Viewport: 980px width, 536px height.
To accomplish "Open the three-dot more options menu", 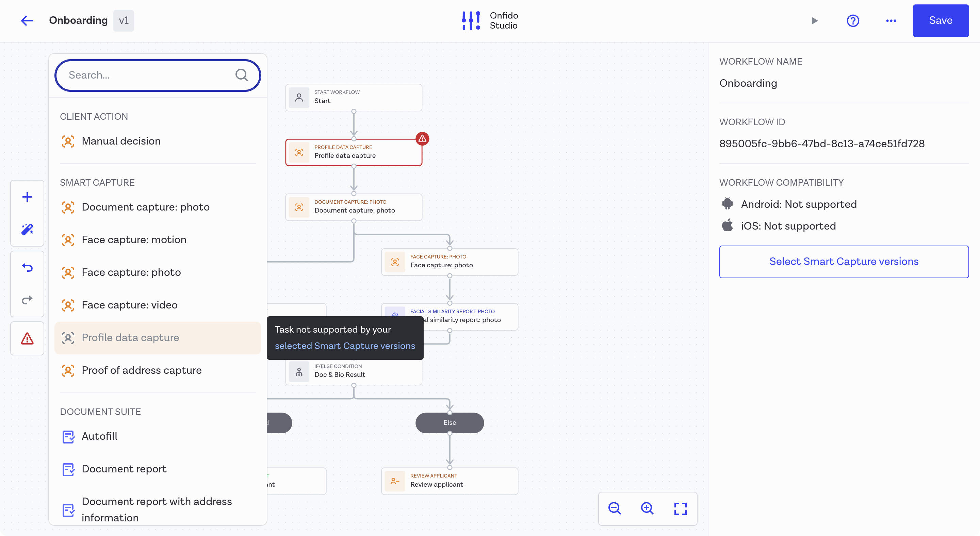I will [x=891, y=20].
